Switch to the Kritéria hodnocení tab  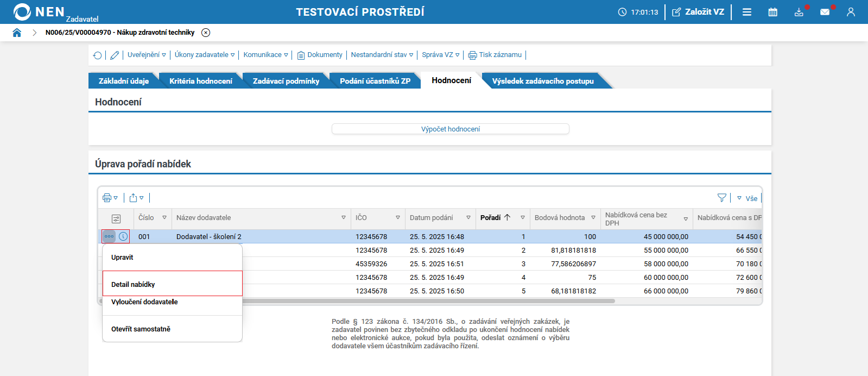pyautogui.click(x=200, y=81)
